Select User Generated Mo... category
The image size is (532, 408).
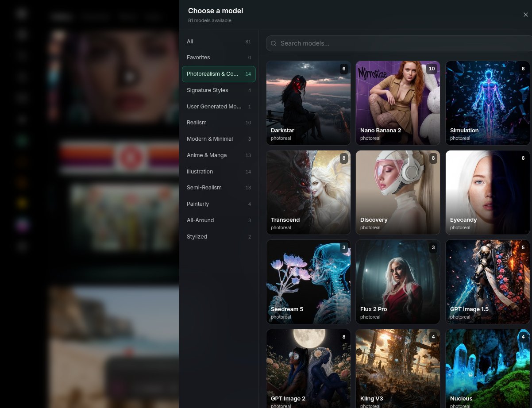pos(219,107)
